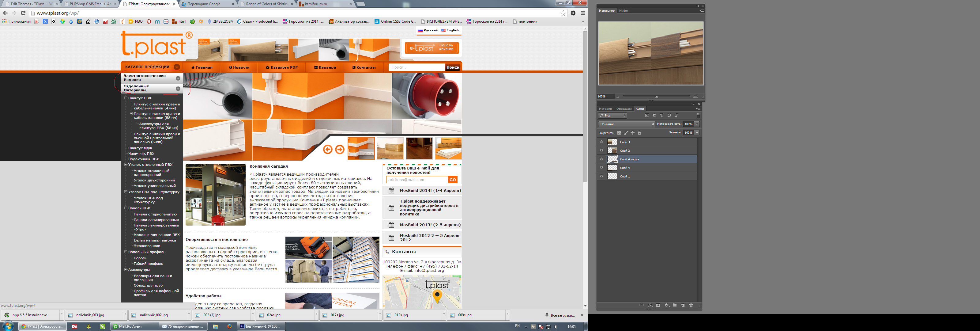Filter layers by text type T icon

[x=661, y=116]
